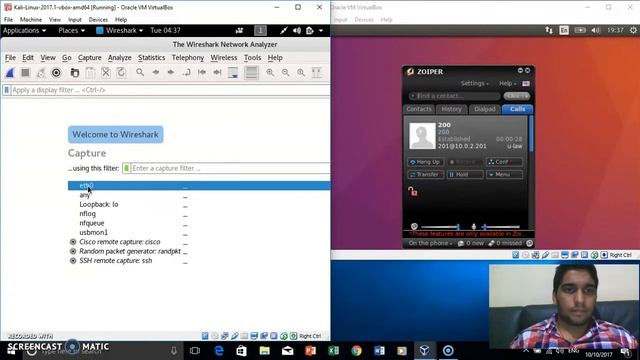Click the capture filter bookmark icon

point(127,168)
